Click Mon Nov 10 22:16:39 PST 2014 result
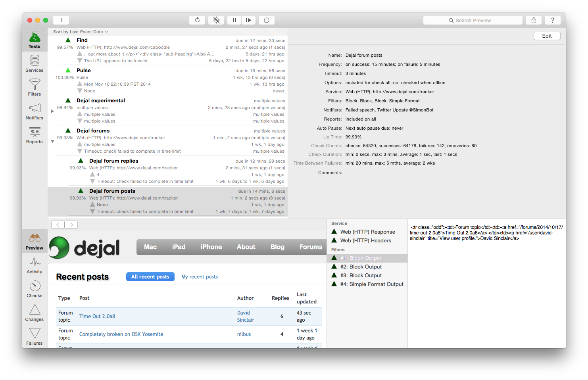The width and height of the screenshot is (588, 380). [x=117, y=84]
